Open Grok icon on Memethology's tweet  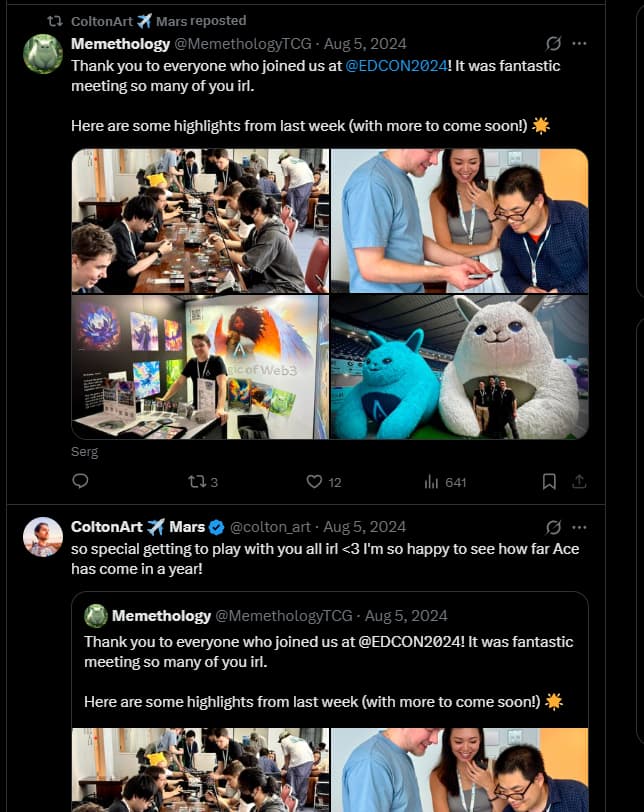(553, 44)
